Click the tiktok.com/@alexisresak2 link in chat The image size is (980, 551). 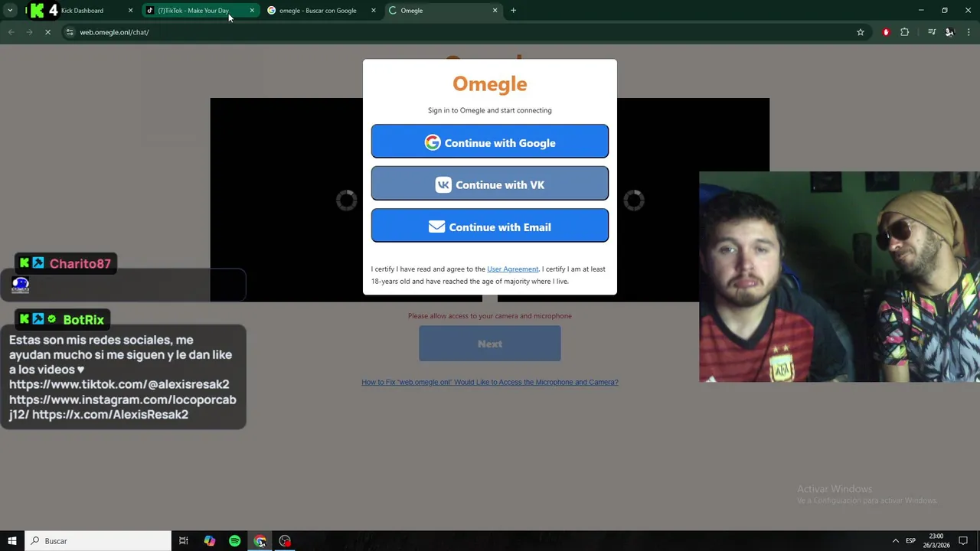[119, 384]
